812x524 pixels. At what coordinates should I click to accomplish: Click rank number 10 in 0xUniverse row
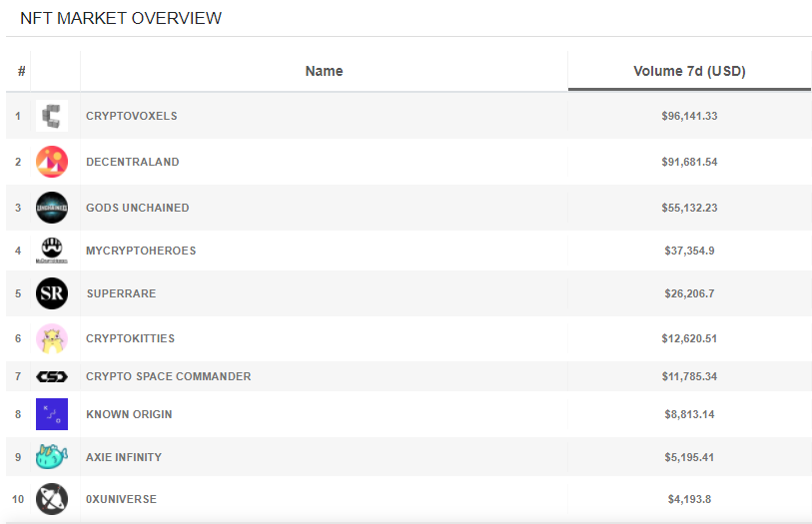pos(18,499)
